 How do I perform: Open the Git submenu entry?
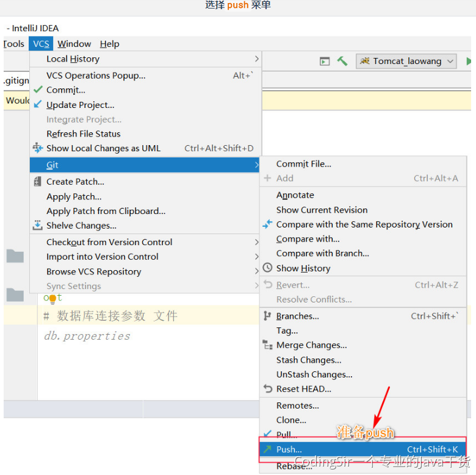(x=145, y=165)
